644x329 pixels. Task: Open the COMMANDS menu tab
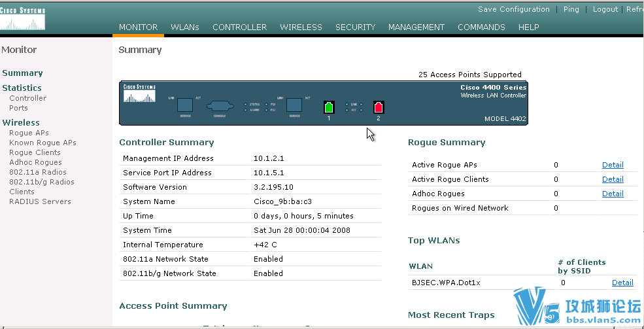481,27
